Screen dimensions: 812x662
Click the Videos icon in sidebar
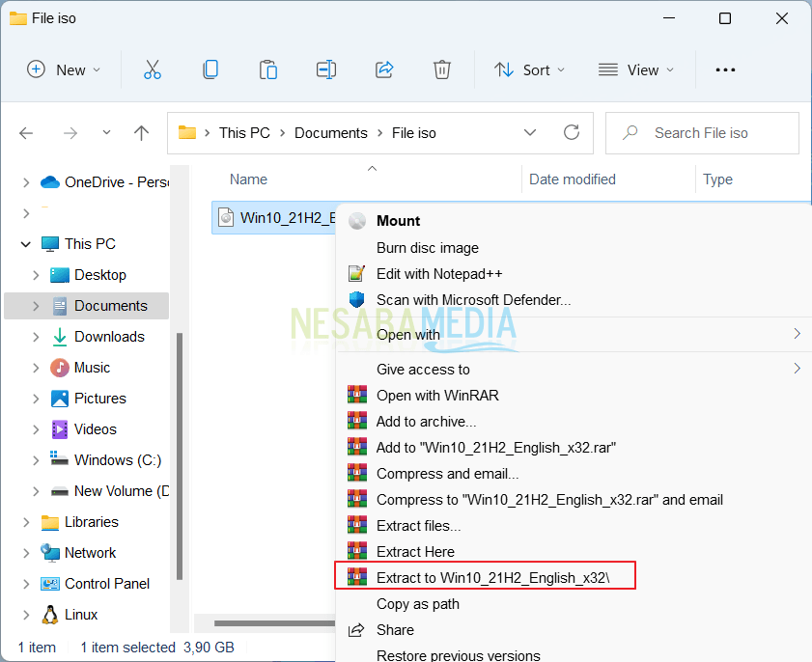point(60,429)
